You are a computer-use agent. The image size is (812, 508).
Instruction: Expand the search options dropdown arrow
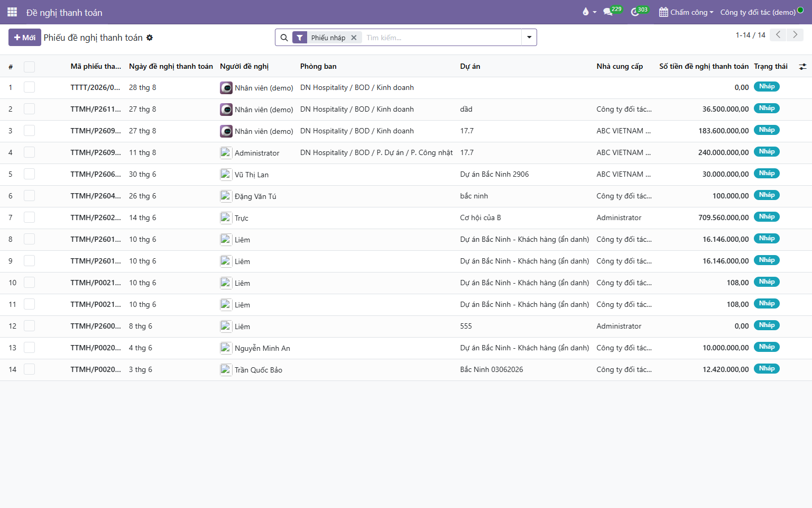[529, 38]
